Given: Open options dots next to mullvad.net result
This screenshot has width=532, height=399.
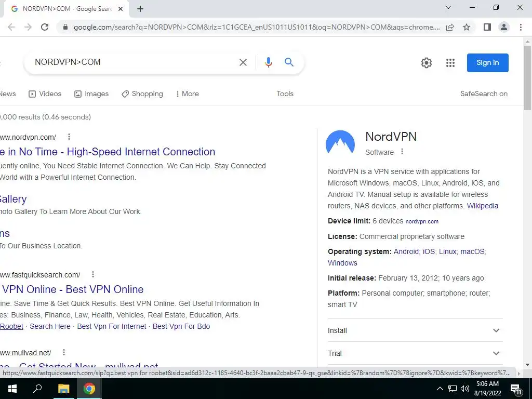Looking at the screenshot, I should point(64,353).
